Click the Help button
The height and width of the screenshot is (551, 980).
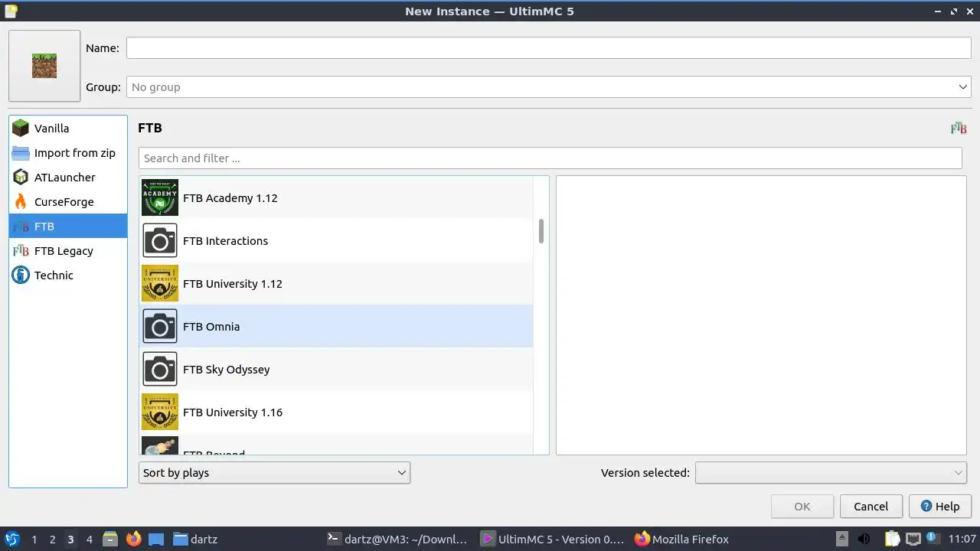pyautogui.click(x=939, y=507)
